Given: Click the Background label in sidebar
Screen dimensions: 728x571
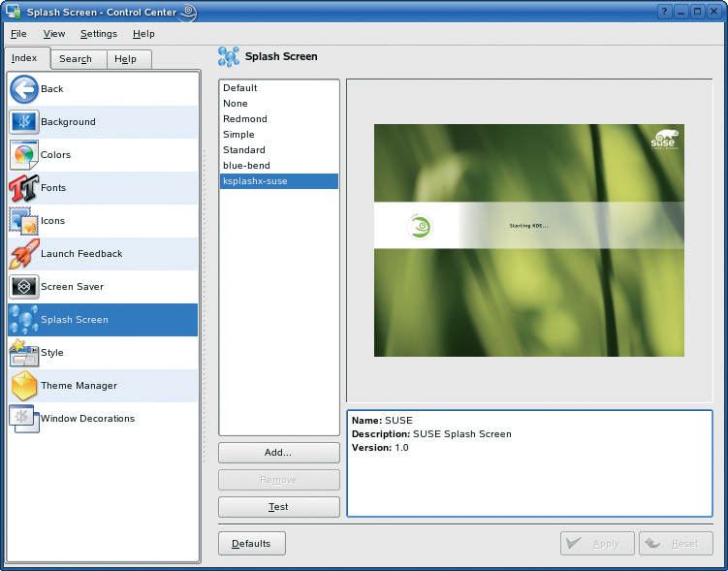Looking at the screenshot, I should tap(68, 122).
